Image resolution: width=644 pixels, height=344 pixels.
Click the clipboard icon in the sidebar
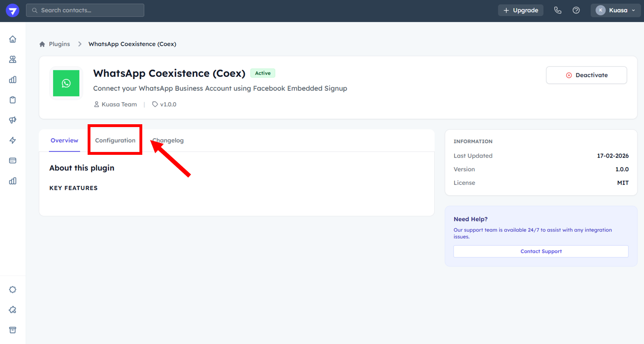click(x=13, y=100)
